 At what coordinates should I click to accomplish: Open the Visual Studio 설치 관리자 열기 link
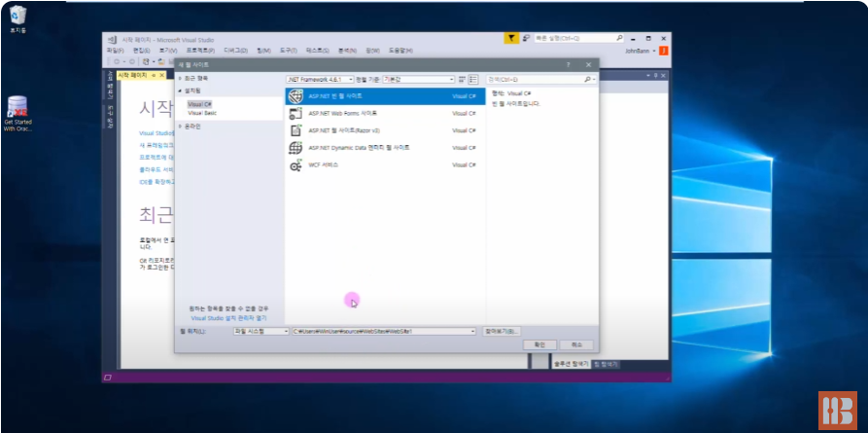click(228, 318)
